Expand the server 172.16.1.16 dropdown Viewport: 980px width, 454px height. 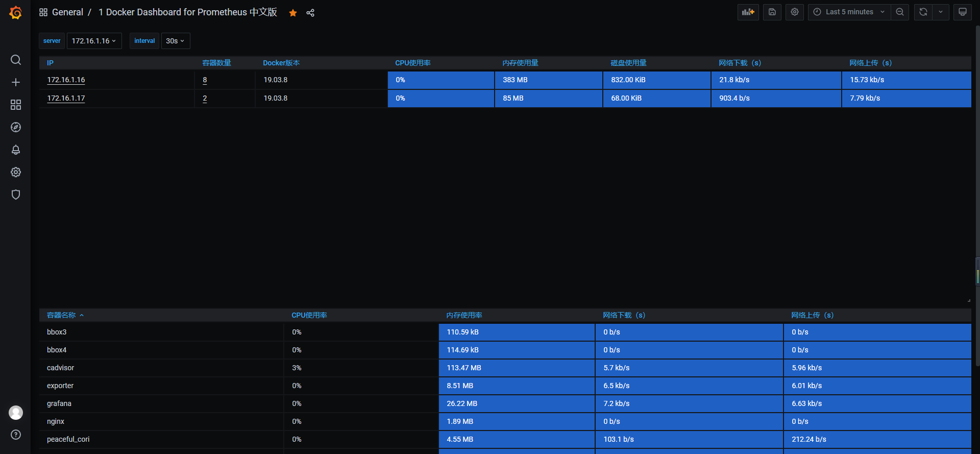pos(94,41)
